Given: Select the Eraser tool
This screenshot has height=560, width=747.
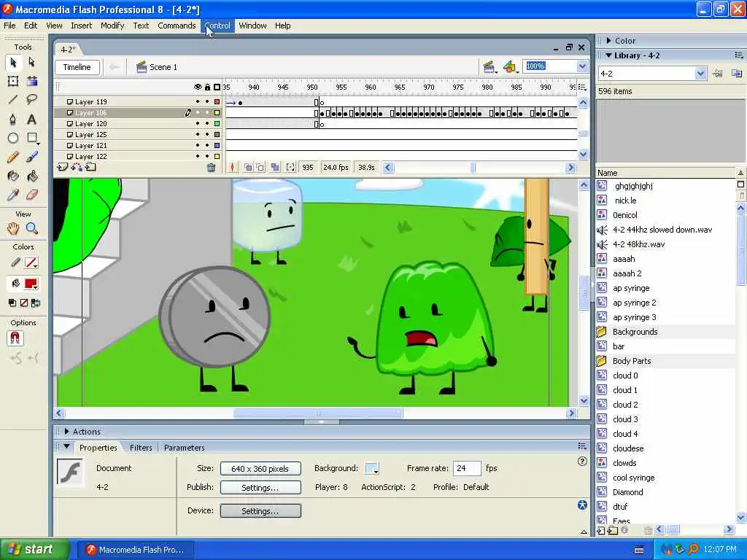Looking at the screenshot, I should click(x=31, y=195).
